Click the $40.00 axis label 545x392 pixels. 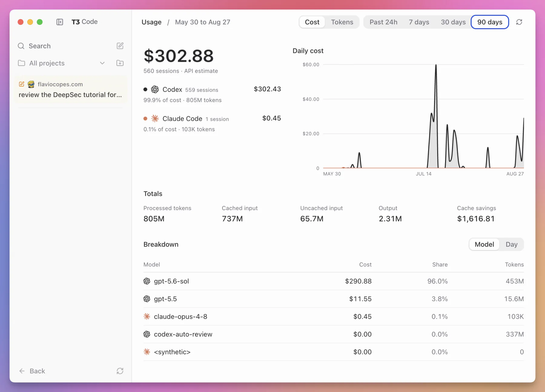pos(311,99)
